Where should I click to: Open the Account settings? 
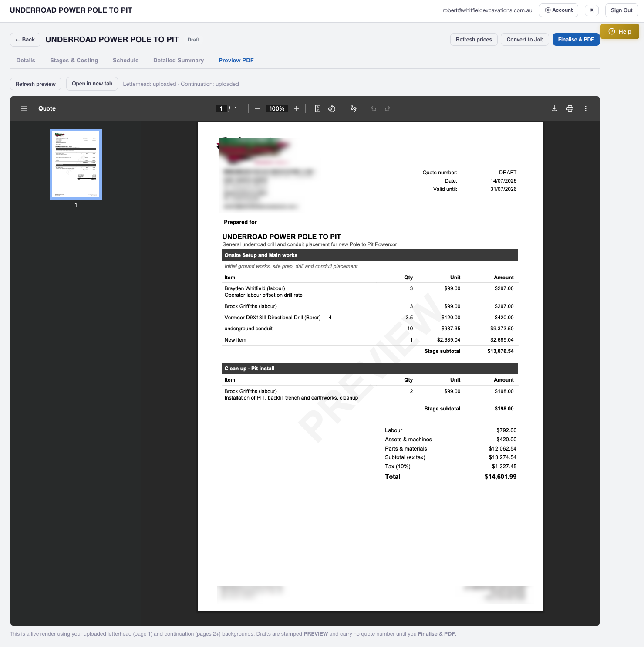coord(559,10)
